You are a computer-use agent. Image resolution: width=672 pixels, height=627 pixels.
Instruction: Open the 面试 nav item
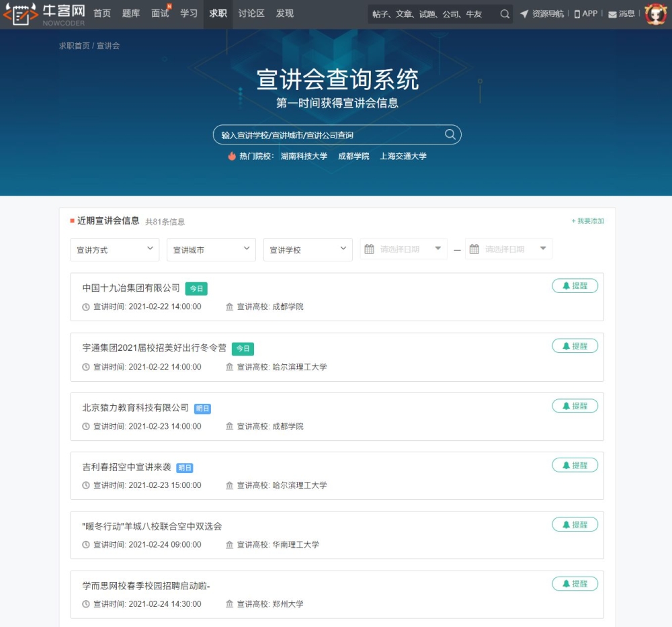pyautogui.click(x=160, y=13)
